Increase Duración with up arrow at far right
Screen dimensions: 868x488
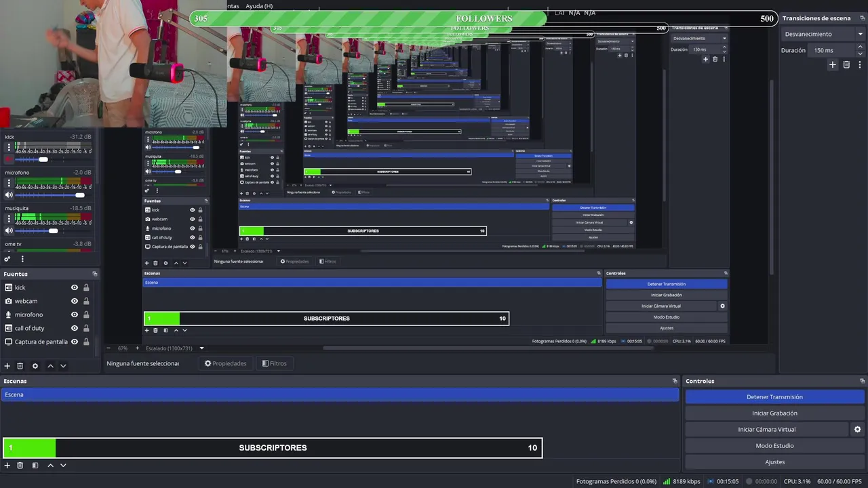[860, 47]
